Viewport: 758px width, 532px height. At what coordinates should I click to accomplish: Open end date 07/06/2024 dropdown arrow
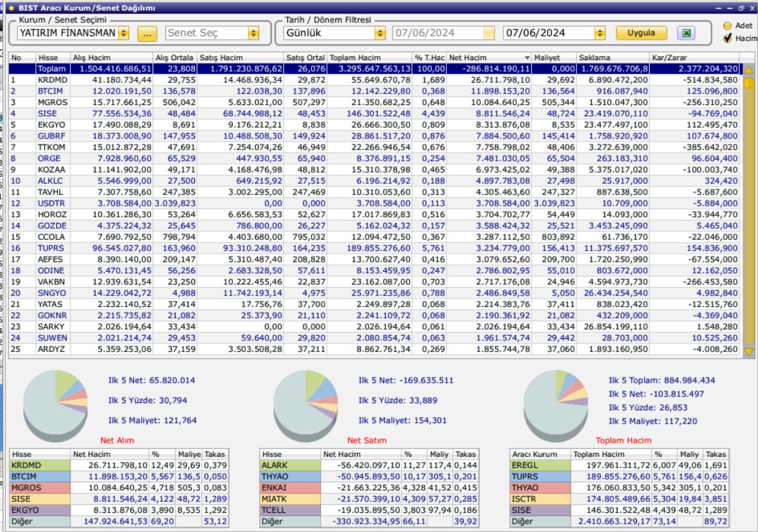pyautogui.click(x=600, y=33)
